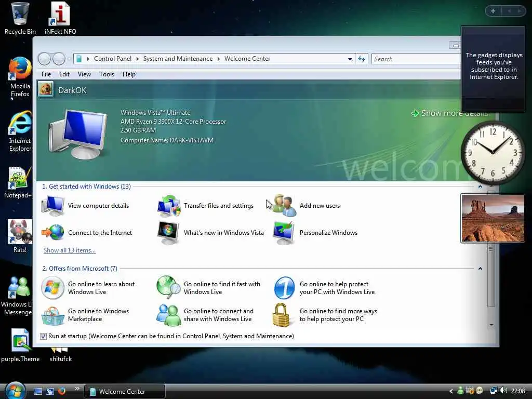532x399 pixels.
Task: Show hidden tray icons arrow
Action: pyautogui.click(x=451, y=391)
